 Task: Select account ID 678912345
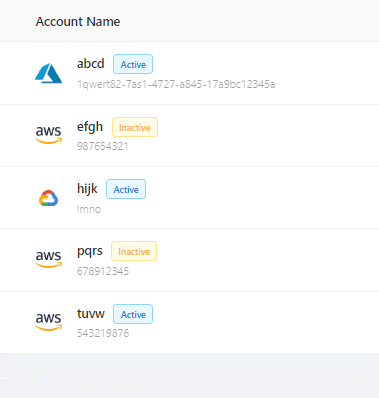click(103, 271)
